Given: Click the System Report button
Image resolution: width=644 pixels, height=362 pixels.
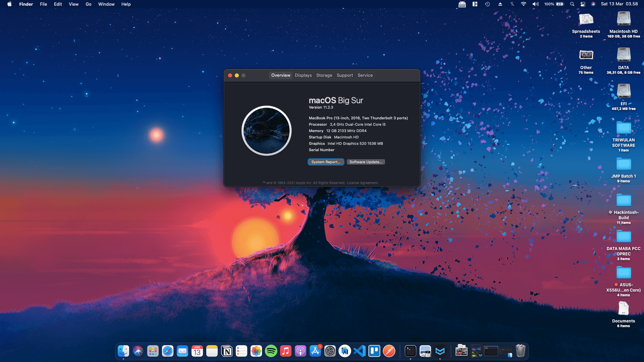Looking at the screenshot, I should (x=326, y=162).
